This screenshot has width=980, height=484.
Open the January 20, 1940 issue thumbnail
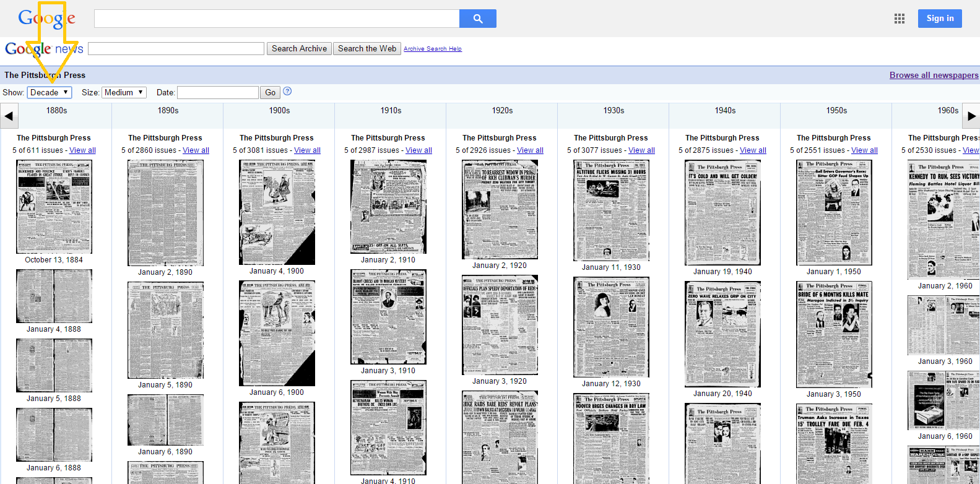coord(722,334)
